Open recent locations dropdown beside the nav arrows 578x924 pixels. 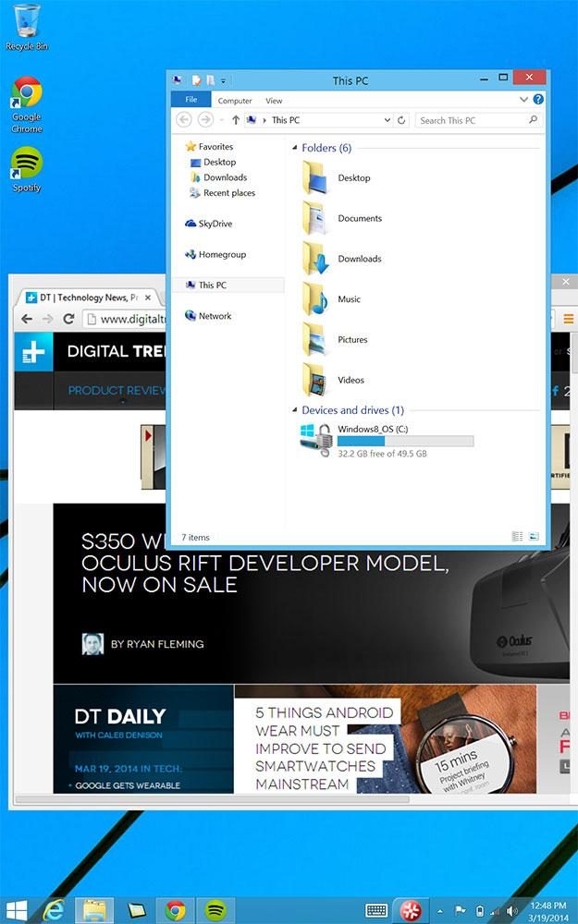pos(221,120)
